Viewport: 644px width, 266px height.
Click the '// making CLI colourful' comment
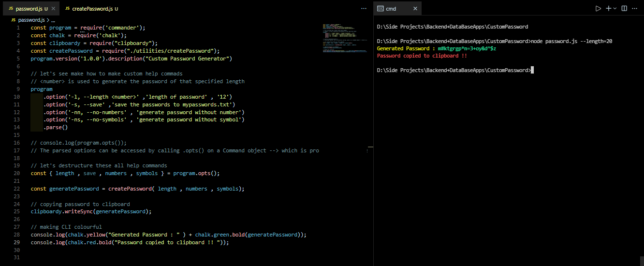[x=66, y=227]
